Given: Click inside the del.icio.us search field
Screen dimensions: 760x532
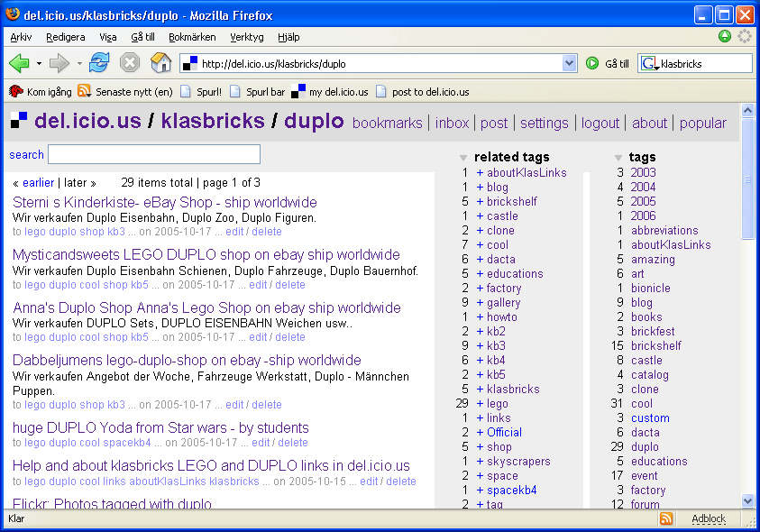Looking at the screenshot, I should 154,154.
